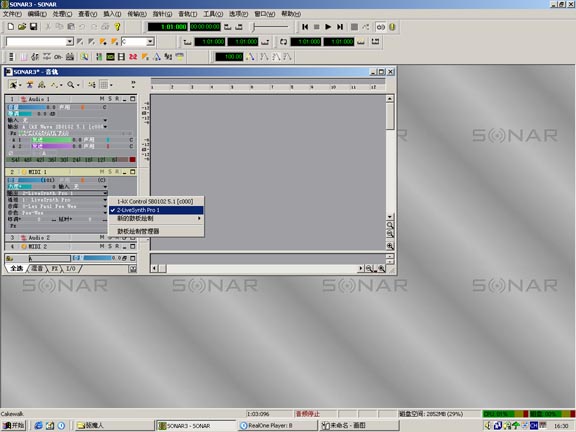Screen dimensions: 576x432
Task: Switch to the I/O tab in track pane
Action: 71,269
